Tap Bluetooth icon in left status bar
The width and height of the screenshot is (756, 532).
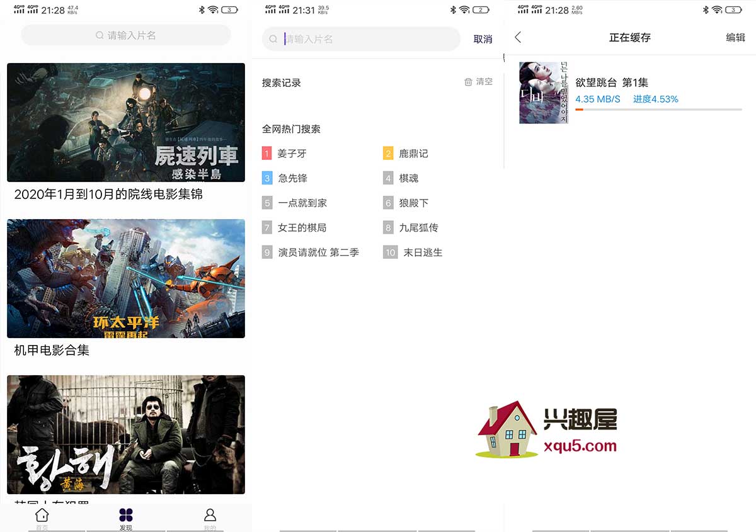[x=202, y=9]
